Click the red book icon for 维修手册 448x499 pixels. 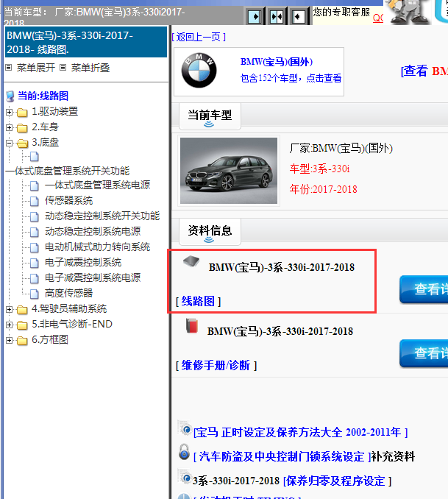[192, 325]
